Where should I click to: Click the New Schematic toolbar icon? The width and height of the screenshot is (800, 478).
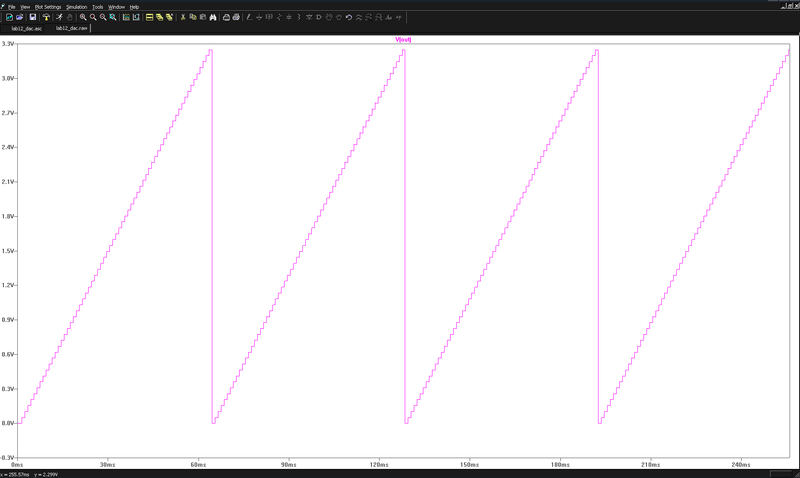pos(9,17)
